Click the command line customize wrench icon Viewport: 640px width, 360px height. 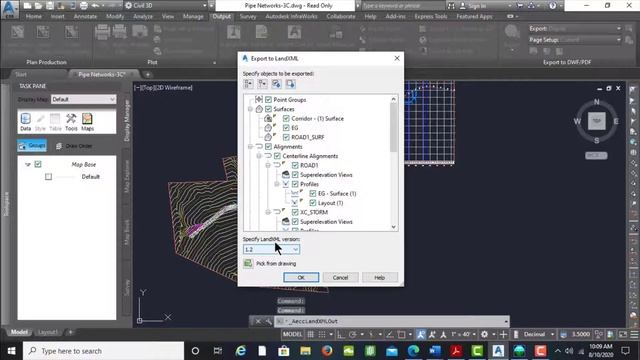[x=268, y=322]
